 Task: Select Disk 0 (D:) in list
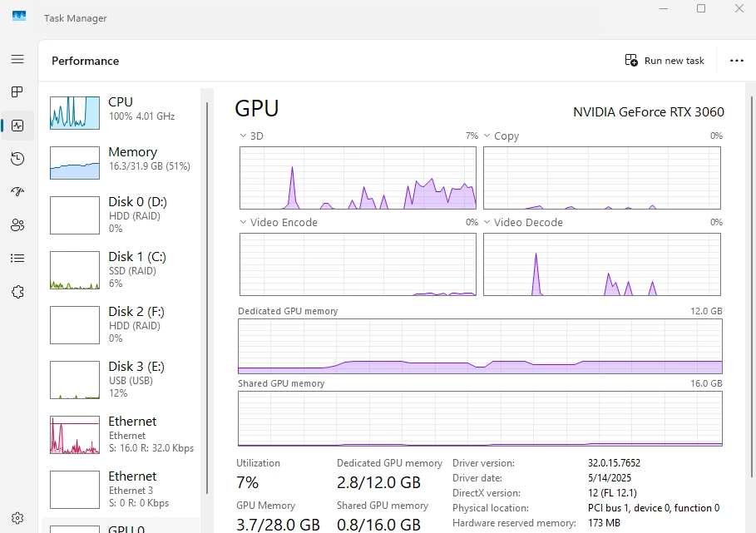pyautogui.click(x=121, y=215)
